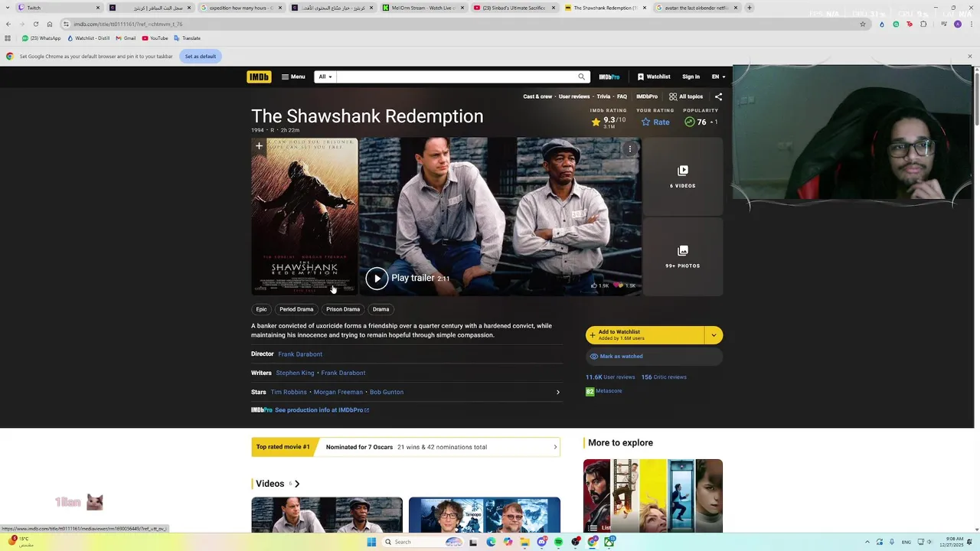
Task: Open IMDbPro from the header
Action: pos(609,77)
